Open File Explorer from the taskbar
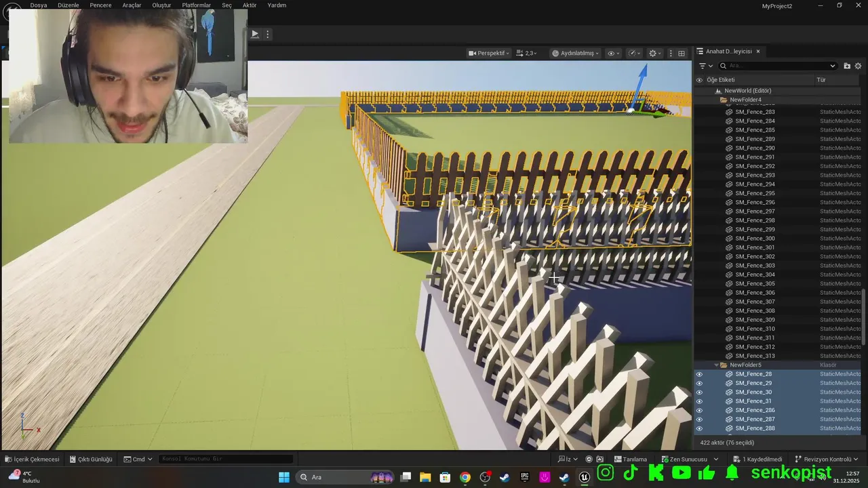Image resolution: width=868 pixels, height=488 pixels. (x=425, y=477)
